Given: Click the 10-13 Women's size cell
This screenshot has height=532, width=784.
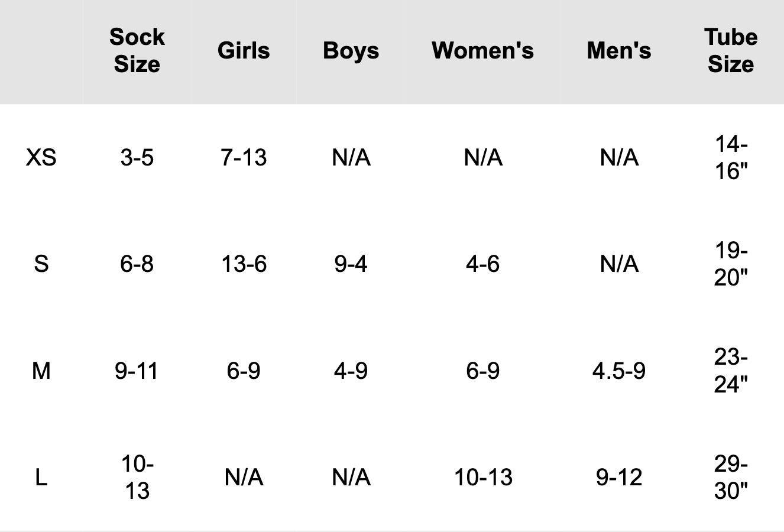Looking at the screenshot, I should click(482, 478).
